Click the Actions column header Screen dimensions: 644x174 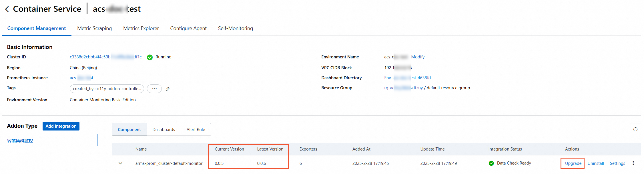[x=572, y=149]
